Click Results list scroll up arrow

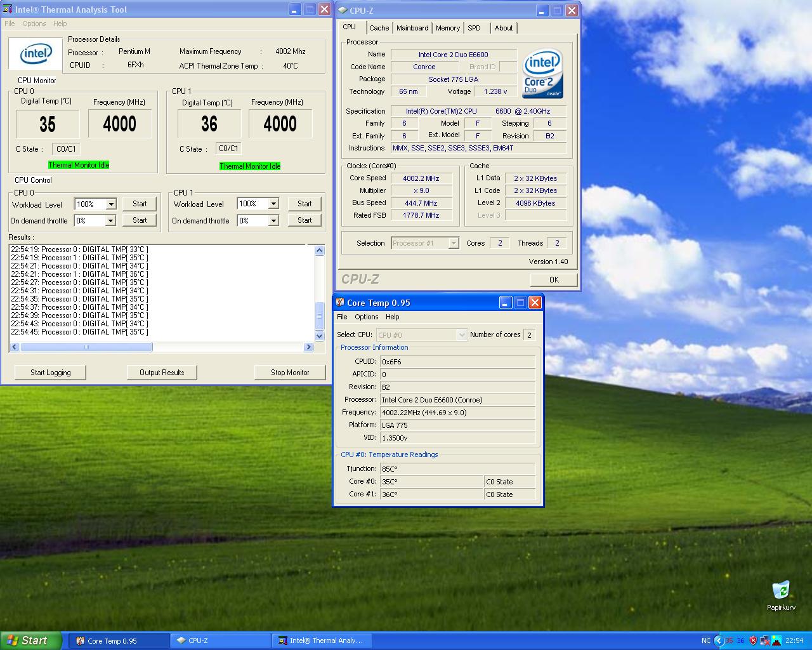320,250
